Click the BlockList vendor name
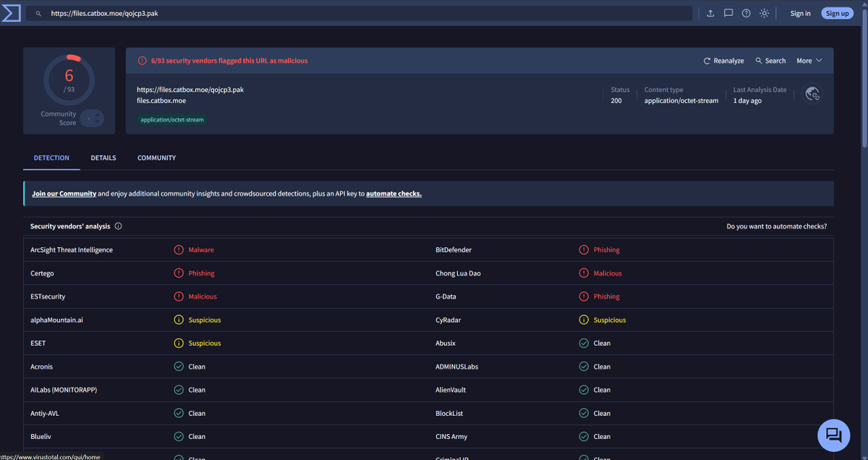868x460 pixels. tap(449, 414)
